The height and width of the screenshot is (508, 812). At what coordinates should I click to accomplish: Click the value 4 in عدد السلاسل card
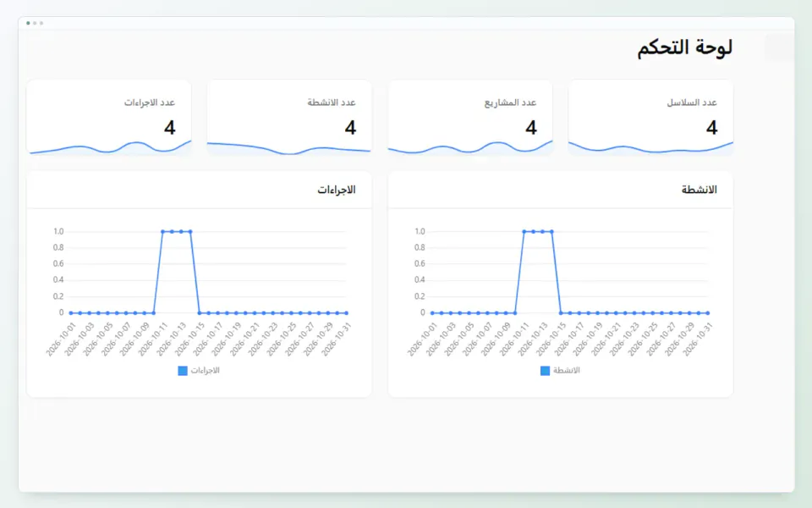711,128
